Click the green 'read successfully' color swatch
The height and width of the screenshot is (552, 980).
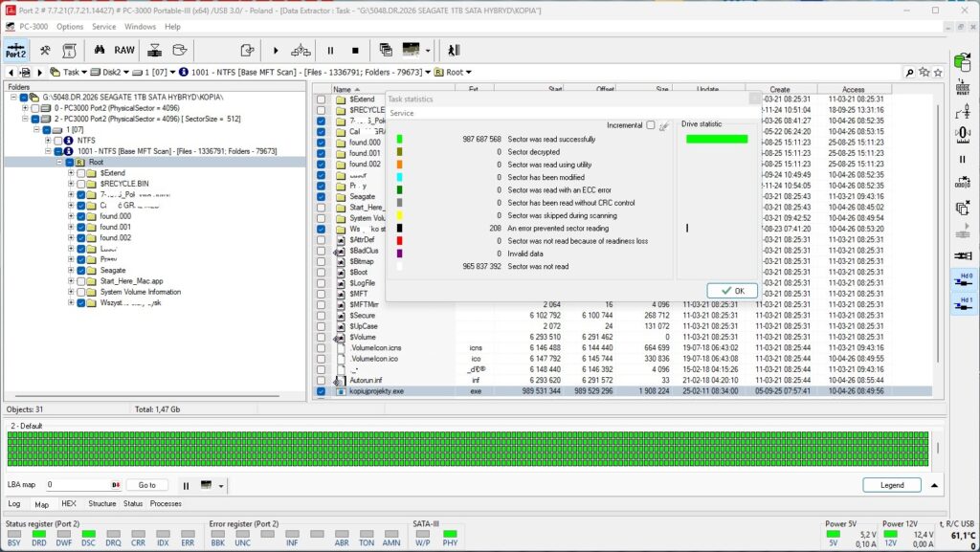(x=399, y=140)
